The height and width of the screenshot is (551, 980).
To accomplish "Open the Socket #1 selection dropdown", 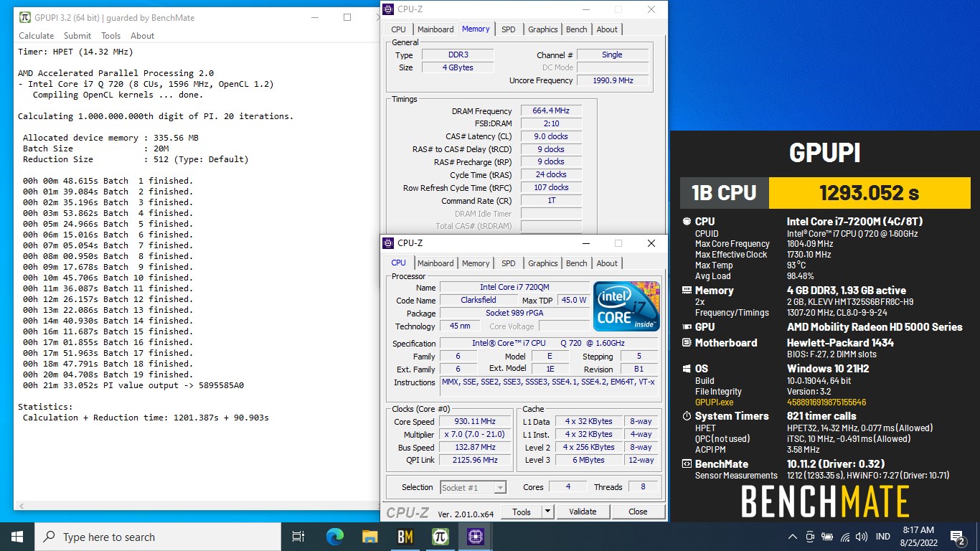I will [x=473, y=488].
